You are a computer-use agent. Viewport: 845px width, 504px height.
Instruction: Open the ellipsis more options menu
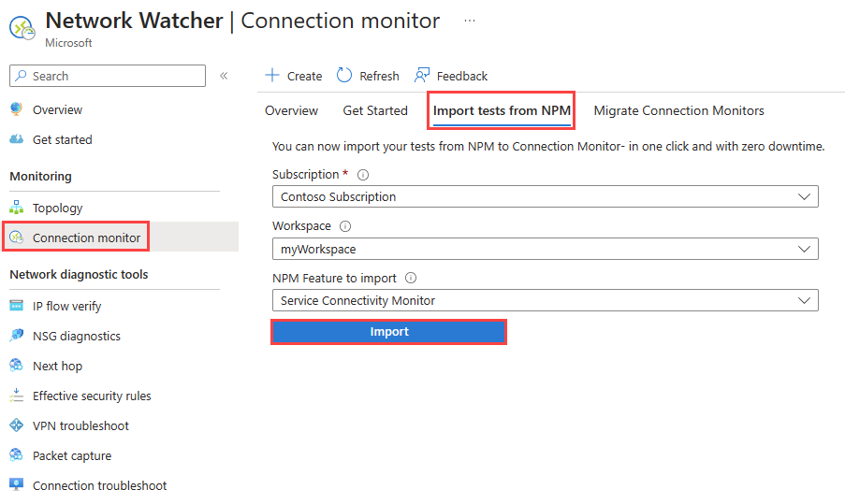(x=470, y=21)
